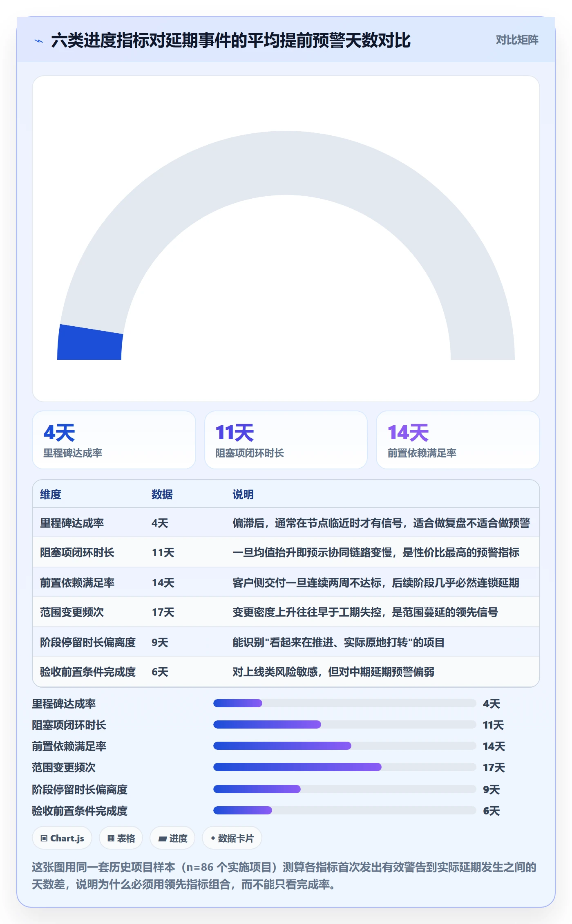This screenshot has height=924, width=572.
Task: Click the 验收前置条件完成度 progress bar
Action: click(x=345, y=810)
